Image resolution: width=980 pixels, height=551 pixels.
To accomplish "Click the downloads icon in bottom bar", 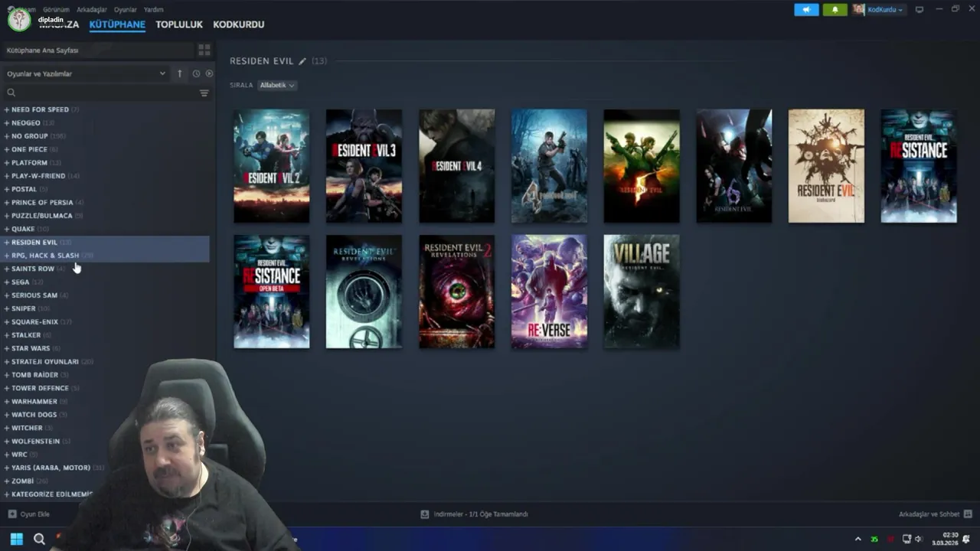I will [425, 514].
